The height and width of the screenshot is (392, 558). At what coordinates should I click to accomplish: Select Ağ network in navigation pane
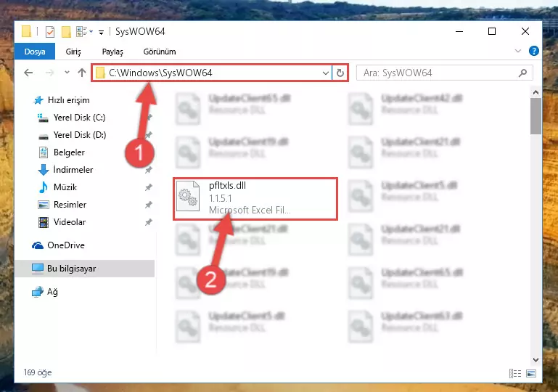coord(52,292)
